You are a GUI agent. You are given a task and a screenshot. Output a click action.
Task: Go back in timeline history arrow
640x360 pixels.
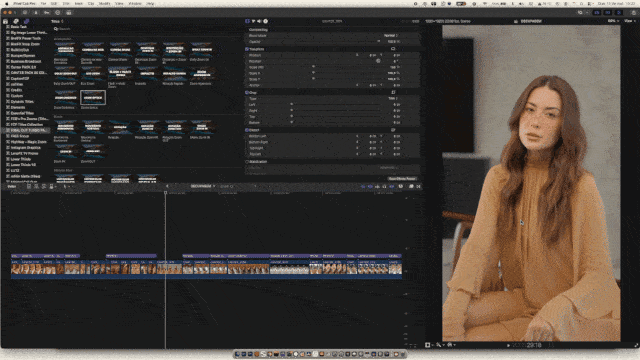[167, 187]
